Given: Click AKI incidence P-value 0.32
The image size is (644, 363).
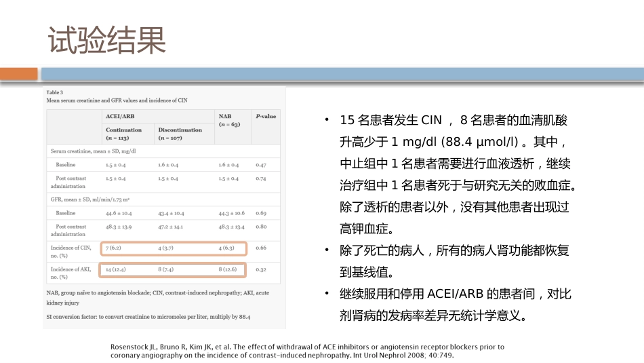Looking at the screenshot, I should (261, 269).
